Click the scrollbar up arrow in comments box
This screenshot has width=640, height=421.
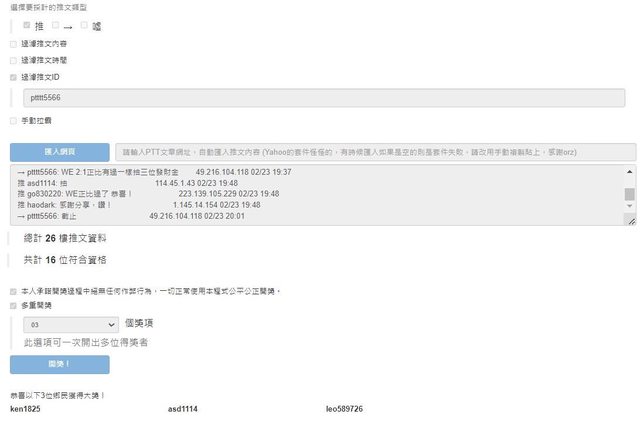tap(629, 171)
